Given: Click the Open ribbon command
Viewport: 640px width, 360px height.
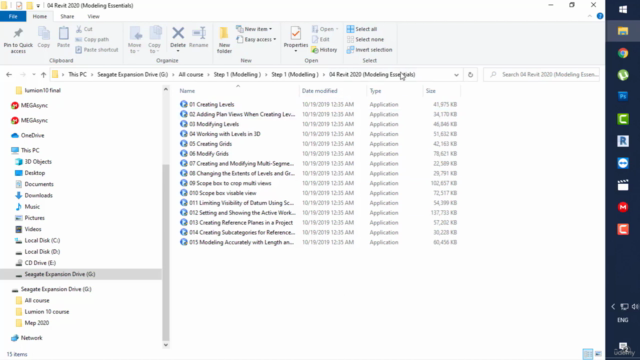Looking at the screenshot, I should [325, 29].
